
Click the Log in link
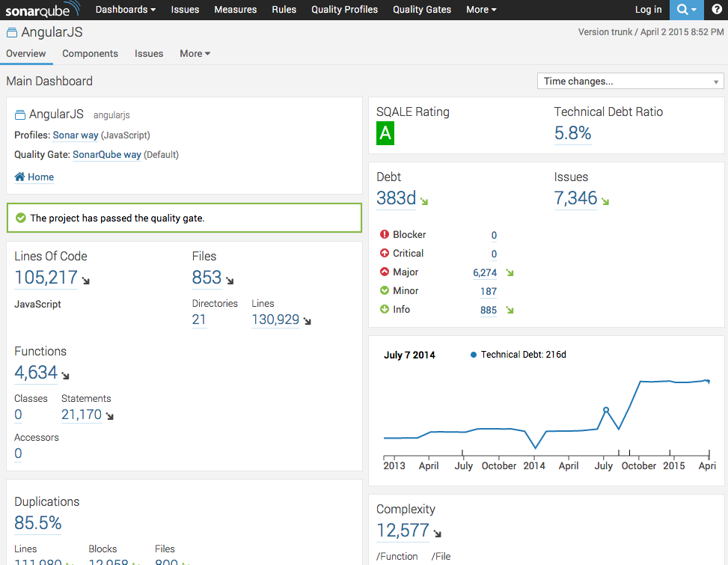[x=648, y=10]
